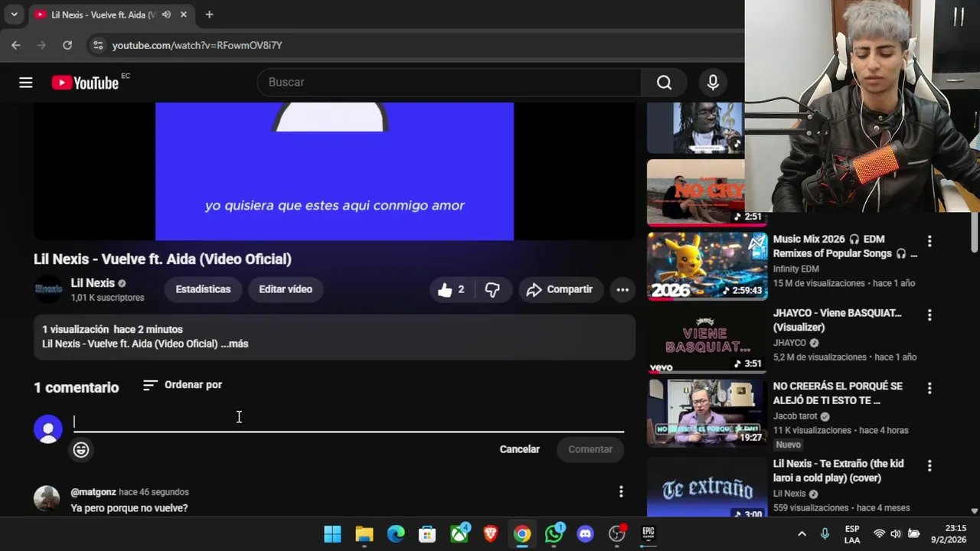Go back with browser back arrow
Screen dimensions: 980x551
16,45
